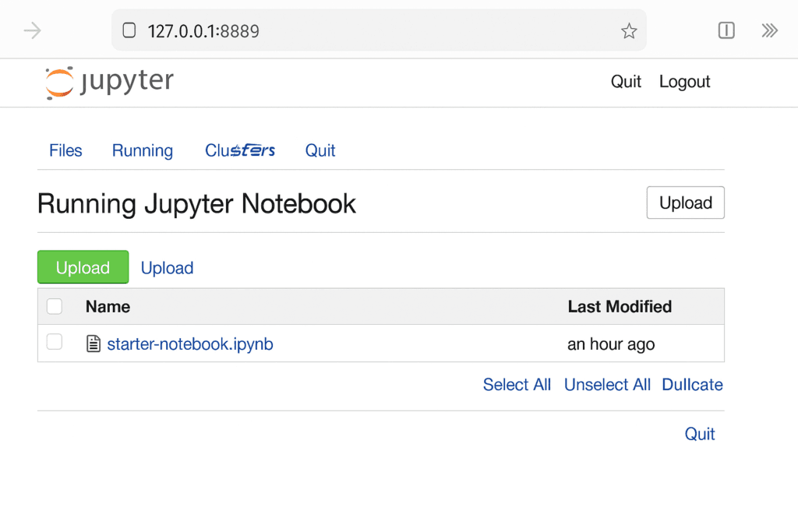This screenshot has height=532, width=798.
Task: Click the browser forward arrow
Action: coord(33,30)
